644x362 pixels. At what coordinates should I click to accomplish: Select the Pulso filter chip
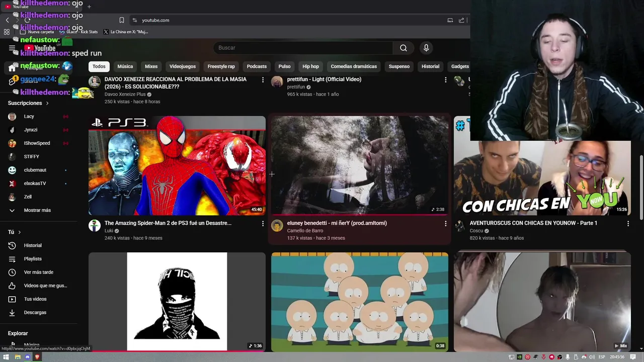click(x=284, y=66)
